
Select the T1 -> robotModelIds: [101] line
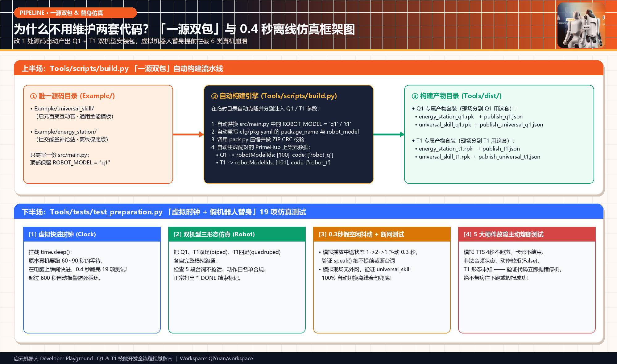273,163
